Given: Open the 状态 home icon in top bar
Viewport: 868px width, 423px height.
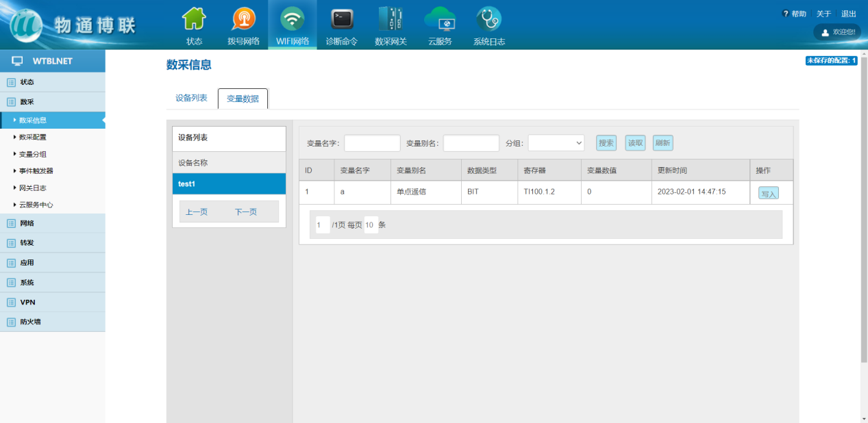Looking at the screenshot, I should coord(194,19).
